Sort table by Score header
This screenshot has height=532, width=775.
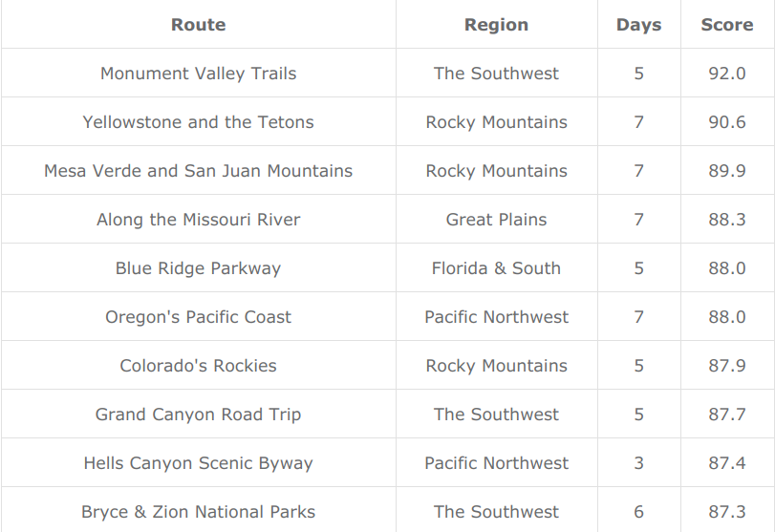(x=726, y=25)
